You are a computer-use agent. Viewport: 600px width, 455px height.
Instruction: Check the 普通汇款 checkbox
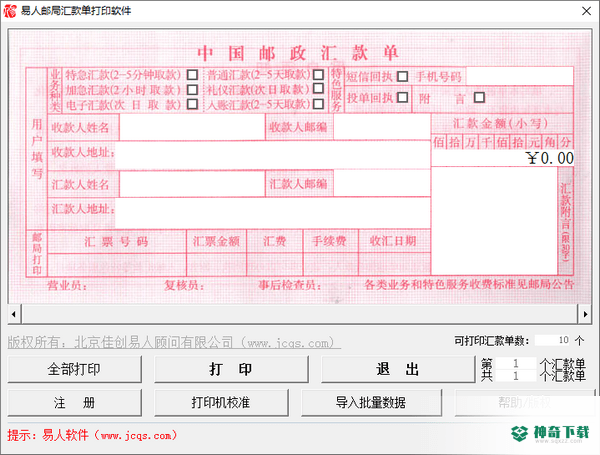(x=318, y=74)
